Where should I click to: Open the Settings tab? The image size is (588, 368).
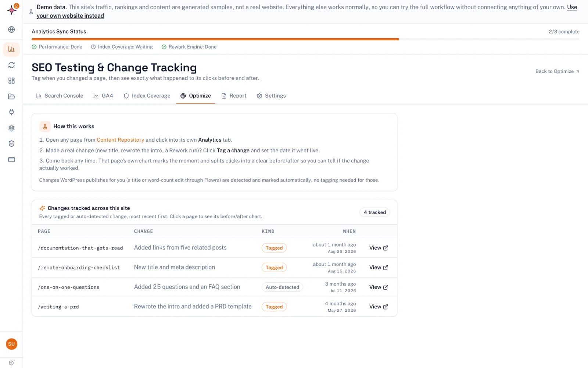(271, 96)
